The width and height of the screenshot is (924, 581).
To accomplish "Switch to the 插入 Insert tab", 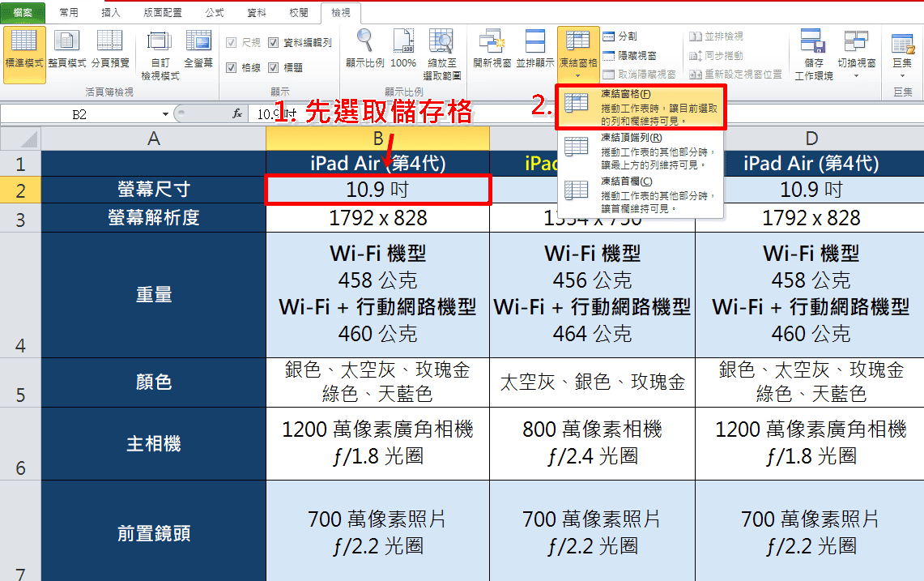I will (111, 12).
